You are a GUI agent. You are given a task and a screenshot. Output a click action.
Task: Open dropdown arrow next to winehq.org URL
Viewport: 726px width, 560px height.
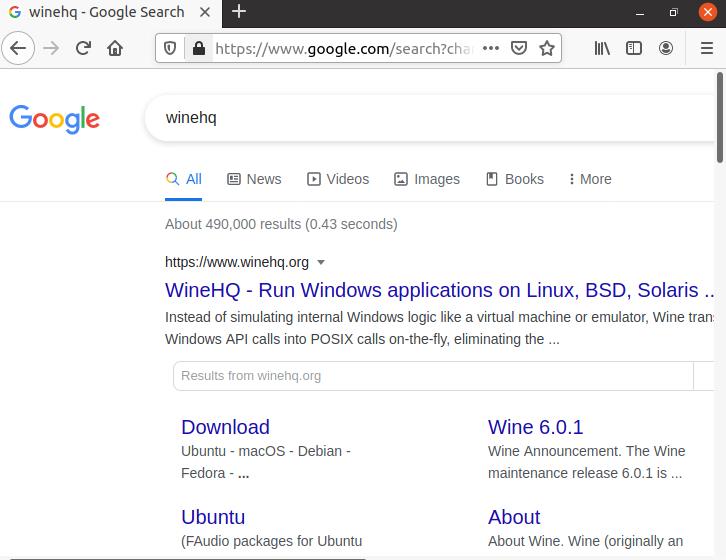tap(321, 263)
